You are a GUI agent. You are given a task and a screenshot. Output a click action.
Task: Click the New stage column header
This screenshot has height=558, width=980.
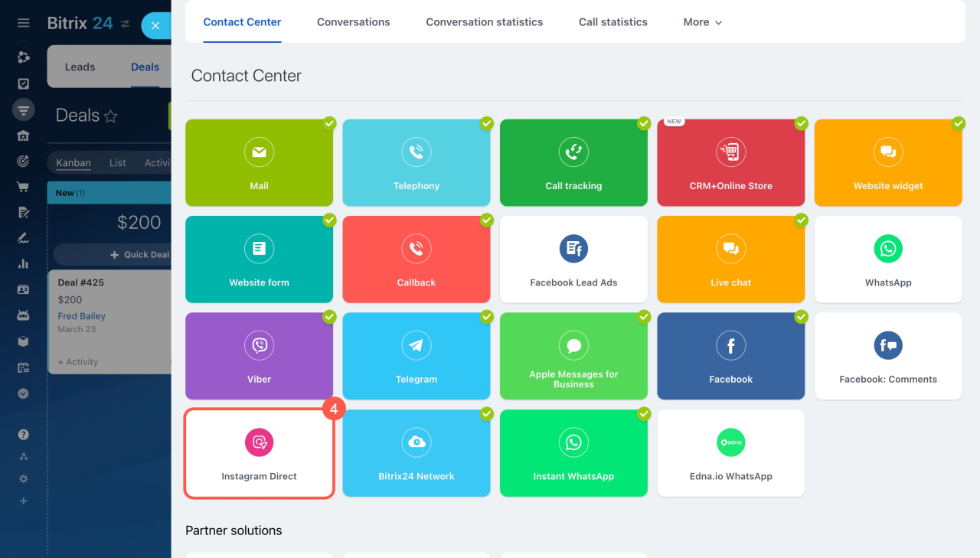(109, 193)
